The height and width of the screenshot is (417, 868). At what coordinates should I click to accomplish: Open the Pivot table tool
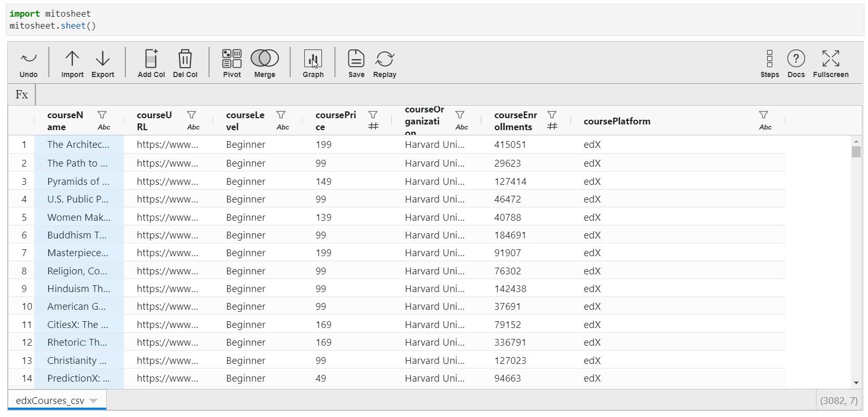pyautogui.click(x=232, y=59)
